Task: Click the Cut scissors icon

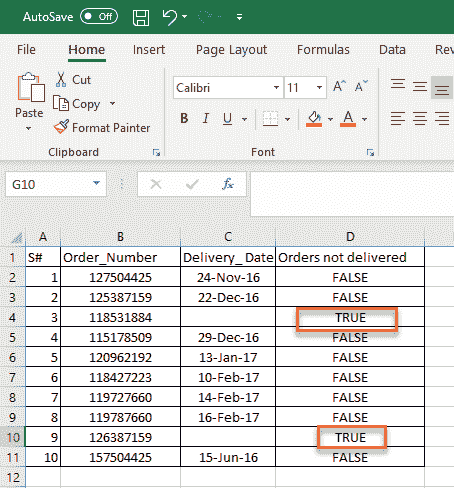Action: pos(61,80)
